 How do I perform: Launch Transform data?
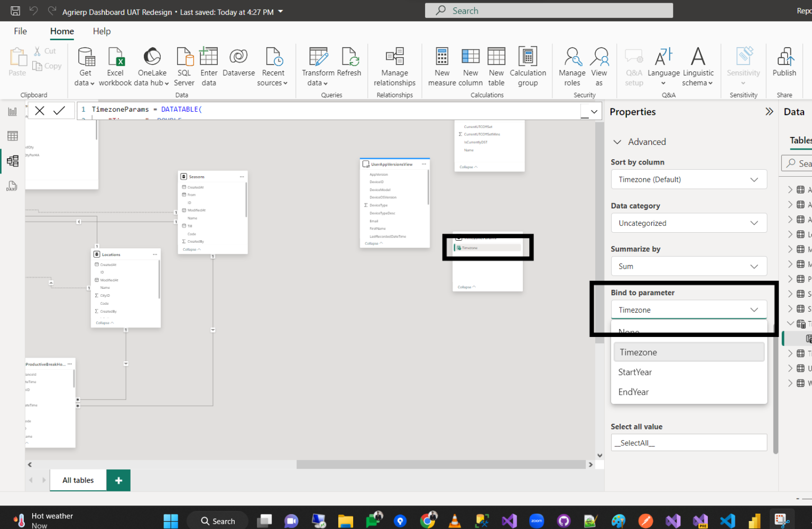[318, 65]
